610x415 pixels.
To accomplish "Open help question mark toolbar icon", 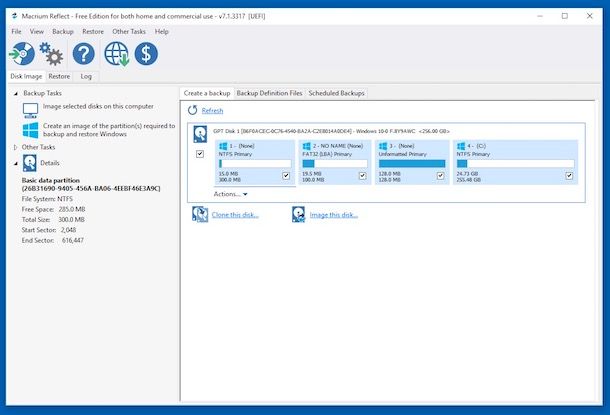I will [x=84, y=54].
